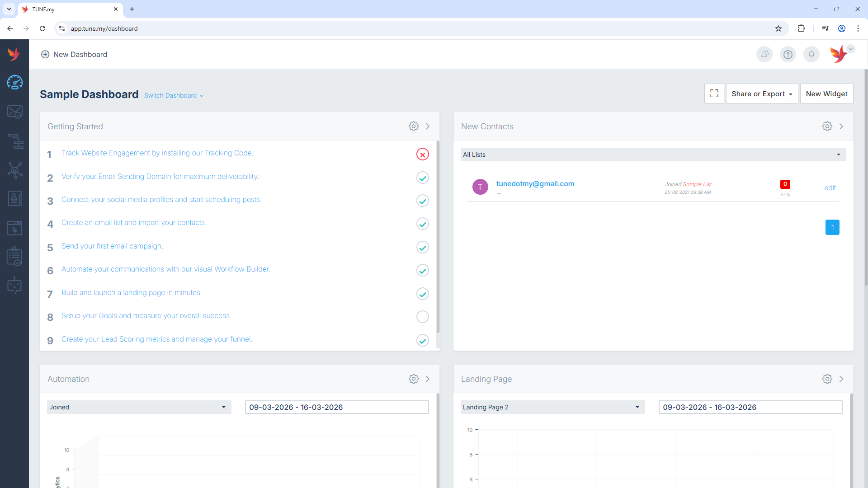Open the All Lists dropdown
This screenshot has width=868, height=488.
click(x=653, y=155)
